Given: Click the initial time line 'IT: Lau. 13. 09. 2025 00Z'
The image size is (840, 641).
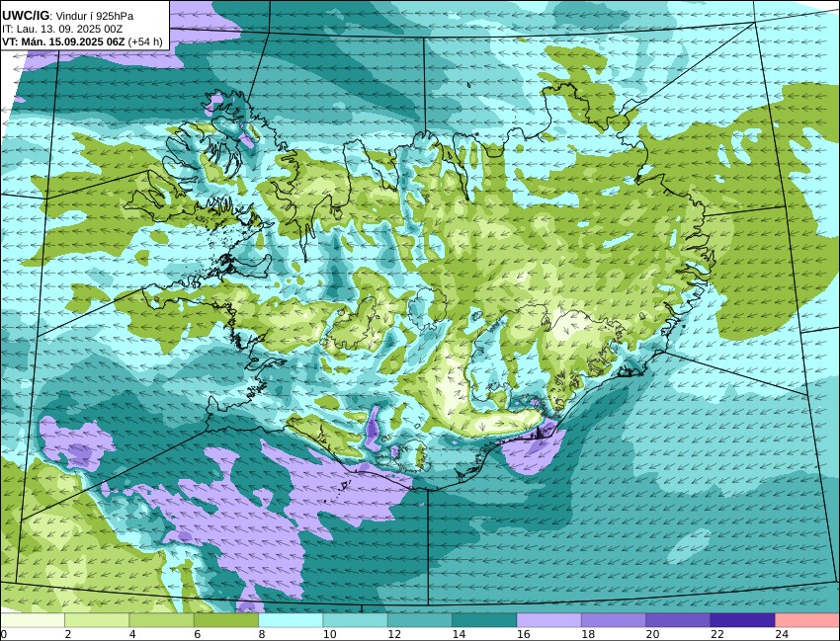Looking at the screenshot, I should (62, 29).
